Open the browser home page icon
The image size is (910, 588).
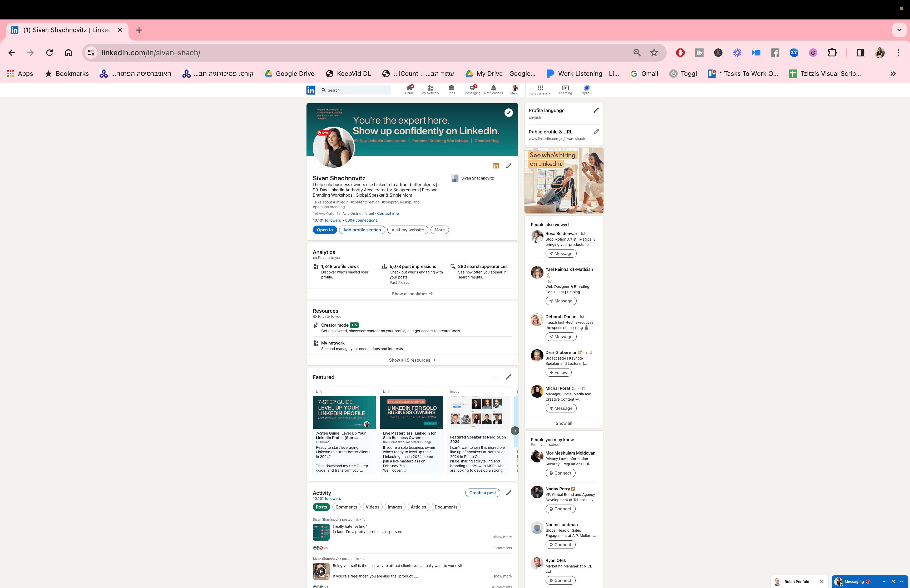coord(68,53)
